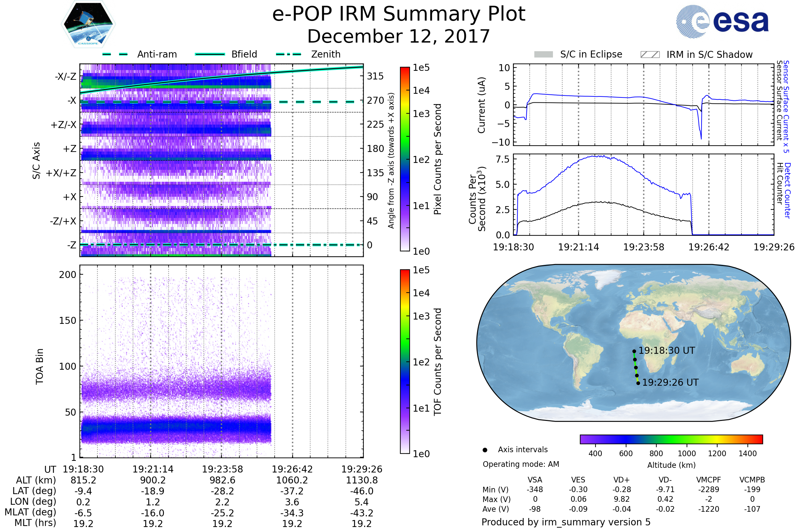Click the CASSIOPE satellite mission logo
Screen dimensions: 798x532
pos(88,24)
